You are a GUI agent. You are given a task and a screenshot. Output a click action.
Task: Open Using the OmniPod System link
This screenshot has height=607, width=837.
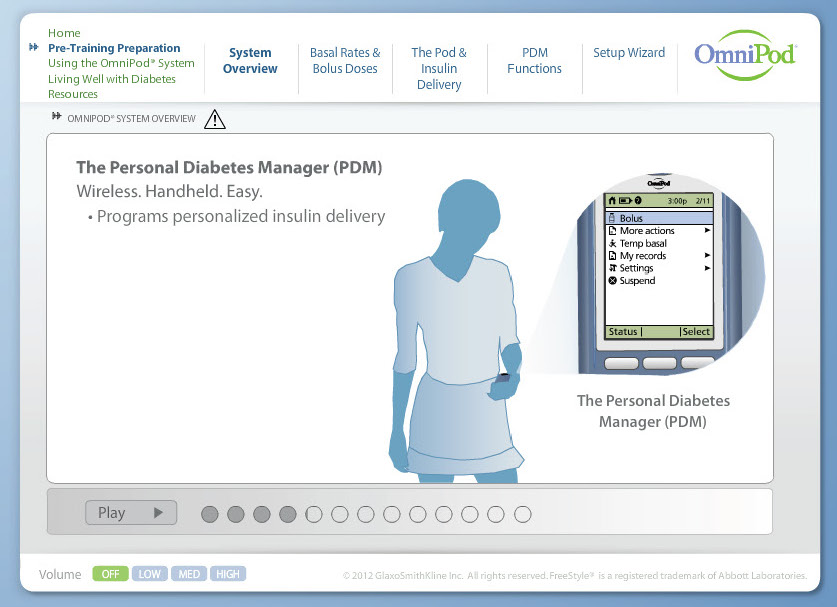(x=121, y=63)
